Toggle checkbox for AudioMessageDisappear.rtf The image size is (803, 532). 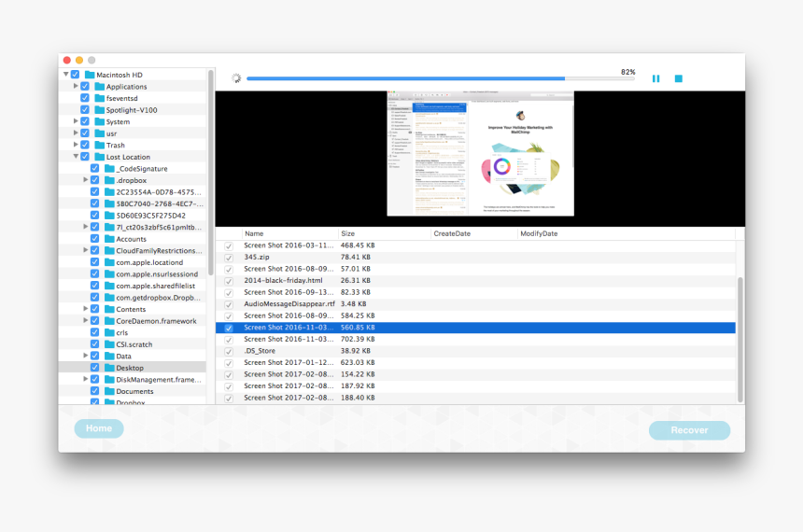click(229, 304)
